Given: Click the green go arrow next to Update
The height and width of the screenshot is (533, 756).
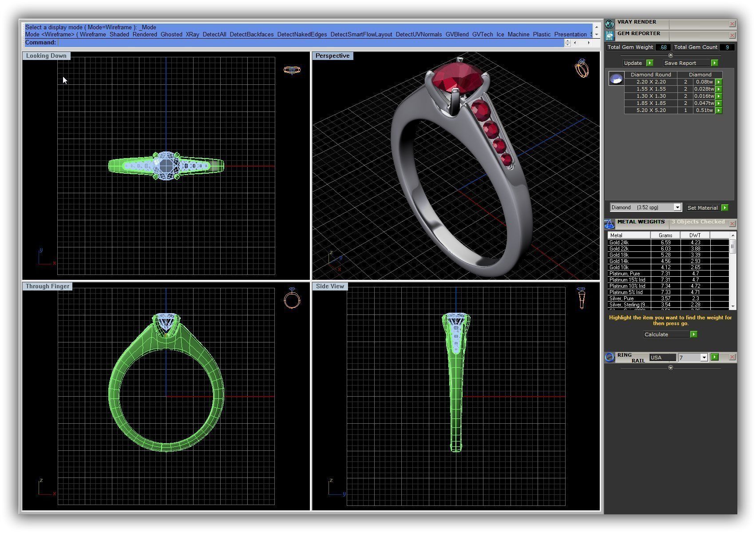Looking at the screenshot, I should coord(650,63).
